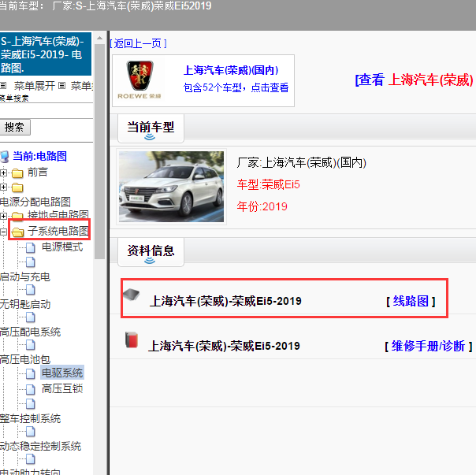Click the folder icon for 电源分配电路图

click(x=17, y=188)
